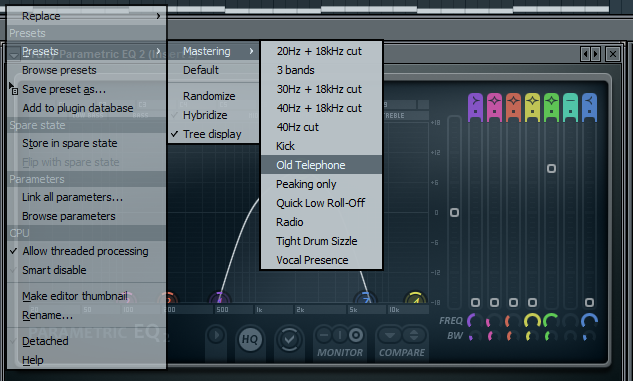Toggle the Detached option
633x381 pixels.
click(x=86, y=341)
